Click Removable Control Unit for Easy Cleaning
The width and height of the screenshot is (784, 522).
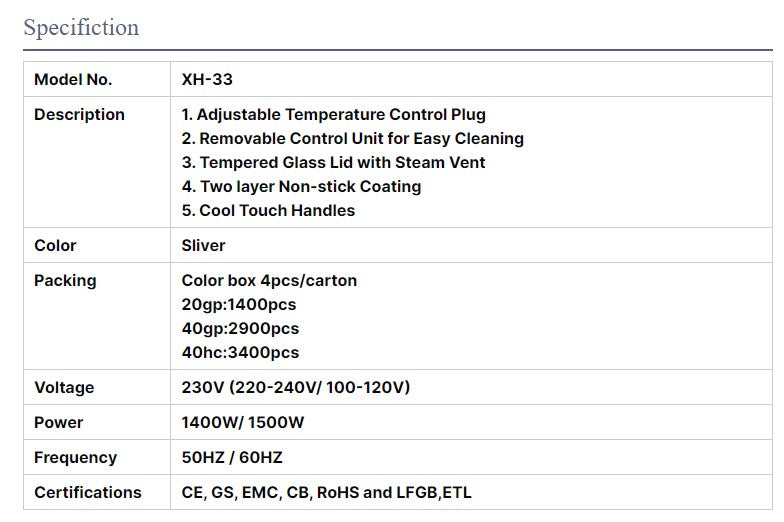[x=353, y=139]
